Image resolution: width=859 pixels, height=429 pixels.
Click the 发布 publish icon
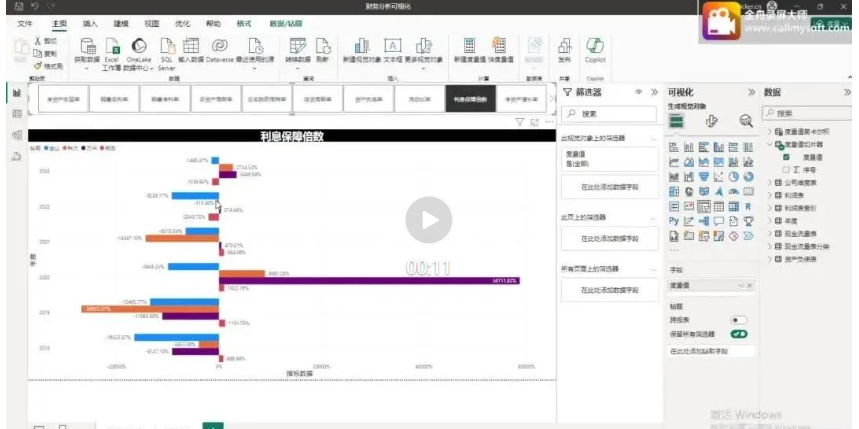(564, 46)
